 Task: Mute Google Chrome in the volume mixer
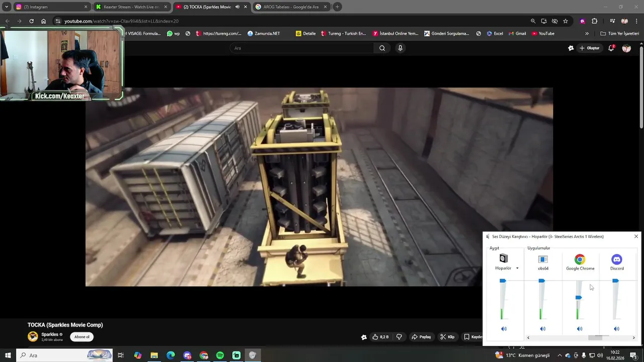[580, 329]
